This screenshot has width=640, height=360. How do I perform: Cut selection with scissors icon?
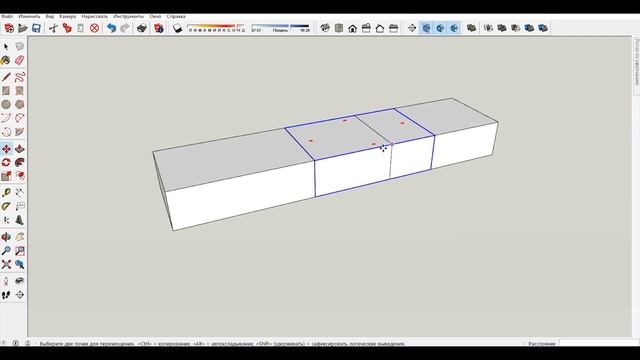pyautogui.click(x=53, y=28)
